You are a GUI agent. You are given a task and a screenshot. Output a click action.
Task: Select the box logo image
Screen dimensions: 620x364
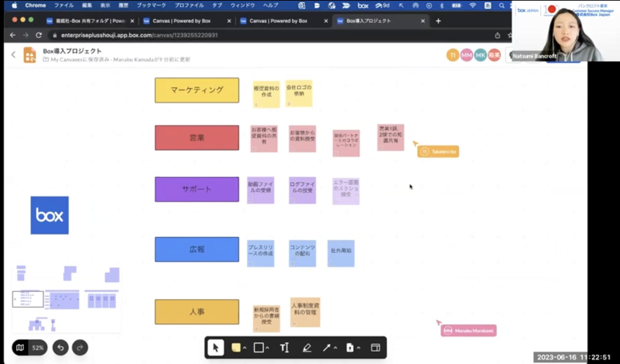pos(50,215)
